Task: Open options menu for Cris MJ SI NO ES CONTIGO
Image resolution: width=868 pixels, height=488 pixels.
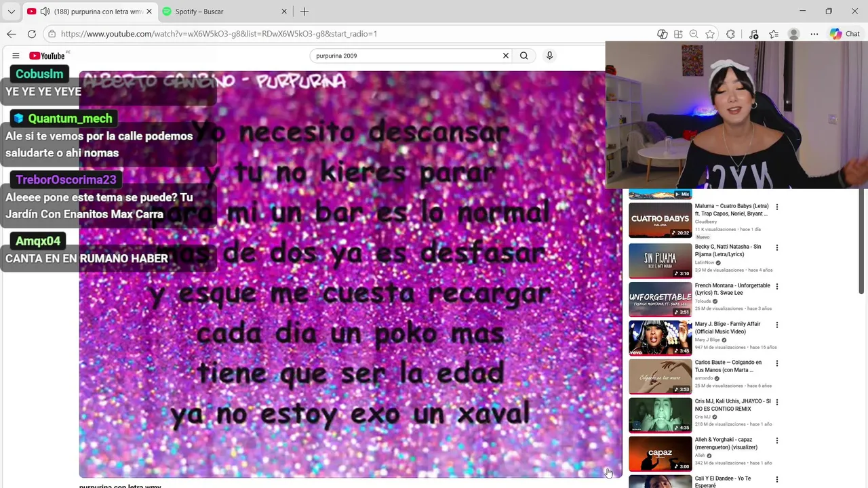Action: click(777, 402)
